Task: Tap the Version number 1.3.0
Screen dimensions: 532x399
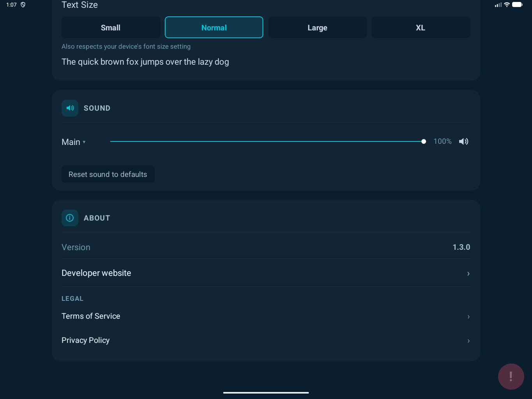Action: click(461, 247)
